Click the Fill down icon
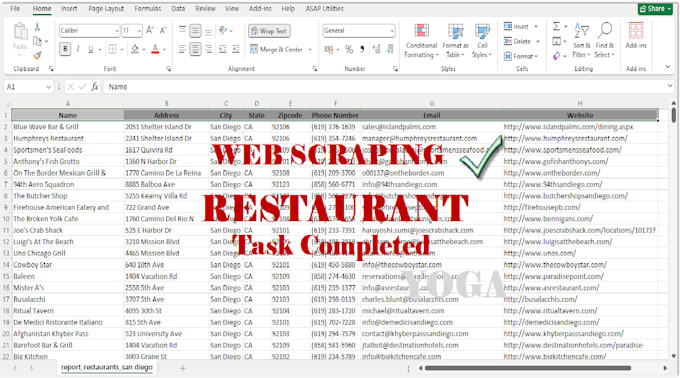This screenshot has height=378, width=680. point(557,41)
